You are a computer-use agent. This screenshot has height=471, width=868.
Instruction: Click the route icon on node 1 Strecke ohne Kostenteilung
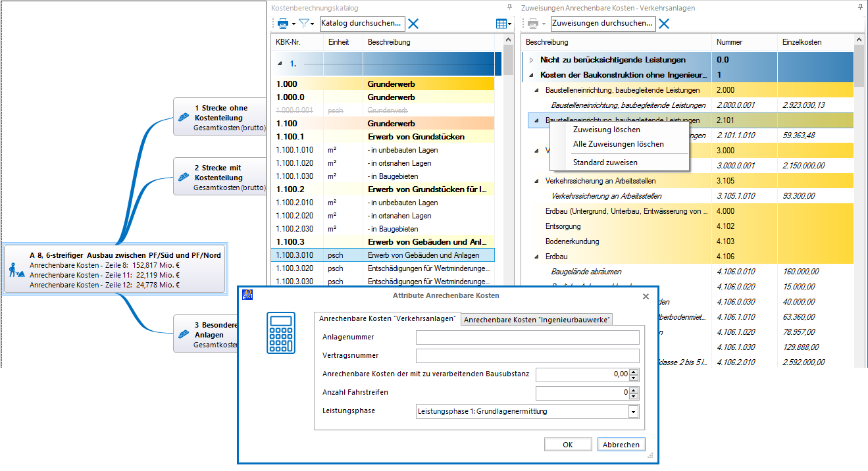pyautogui.click(x=184, y=116)
